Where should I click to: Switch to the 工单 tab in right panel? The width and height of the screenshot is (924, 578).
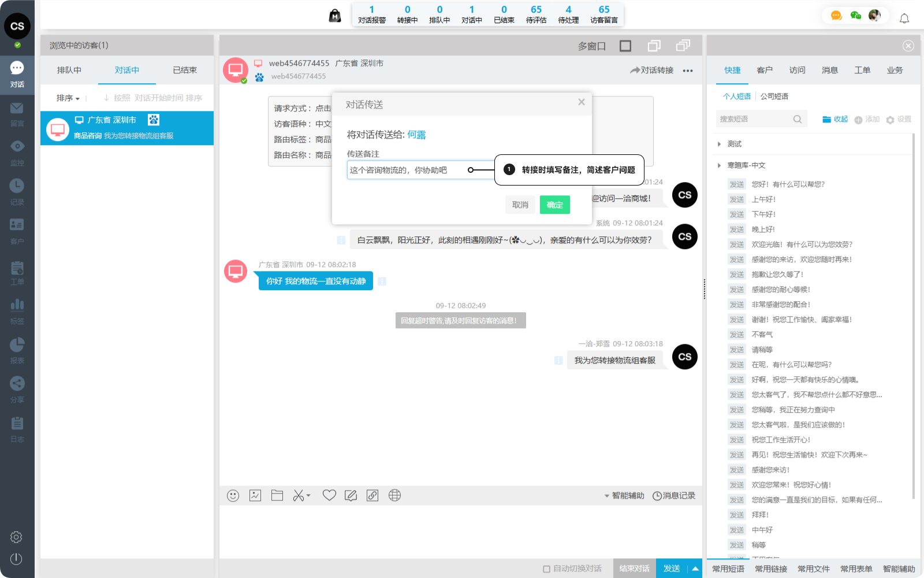[x=862, y=70]
